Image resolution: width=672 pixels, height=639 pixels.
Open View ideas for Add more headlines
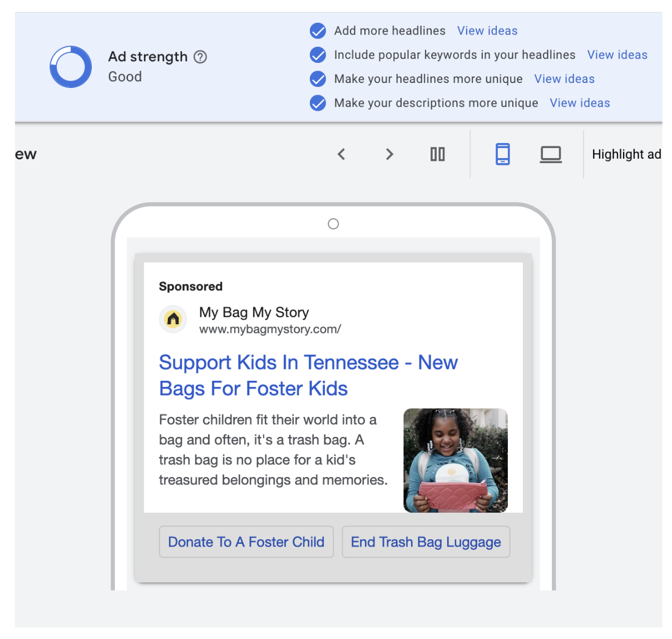(487, 31)
